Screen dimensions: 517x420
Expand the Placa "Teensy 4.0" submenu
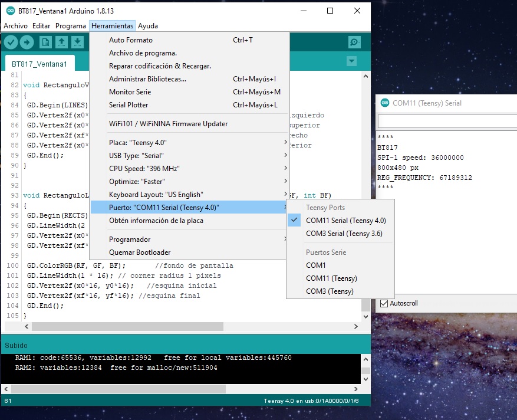pos(190,143)
